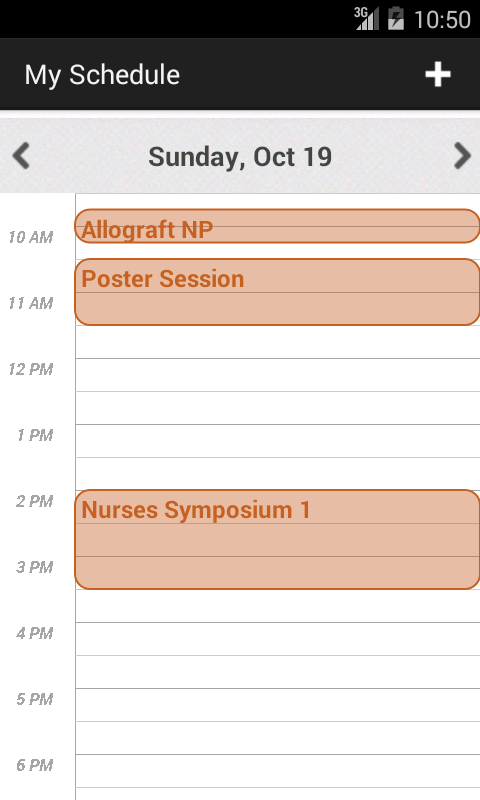
Task: Open the Allograft NP event
Action: [277, 226]
